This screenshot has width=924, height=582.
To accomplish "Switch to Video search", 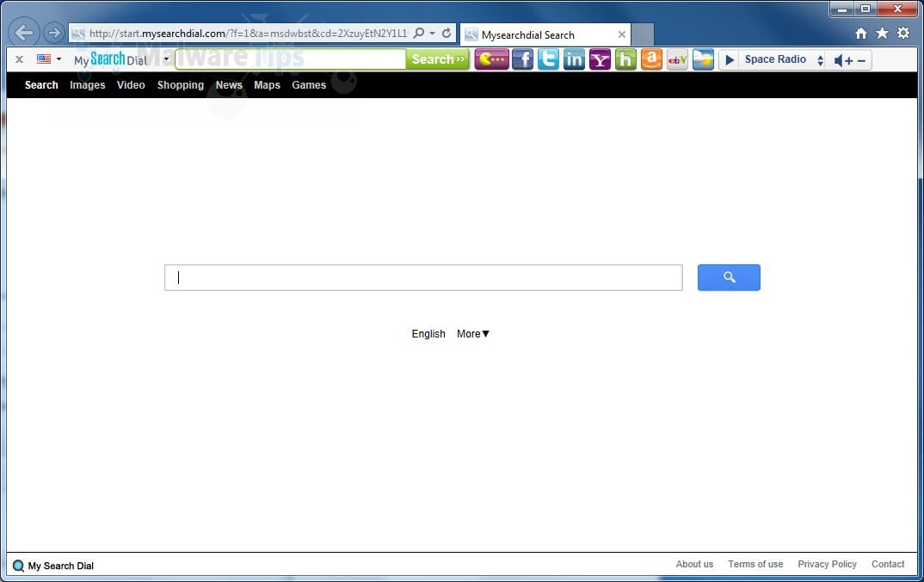I will [131, 85].
